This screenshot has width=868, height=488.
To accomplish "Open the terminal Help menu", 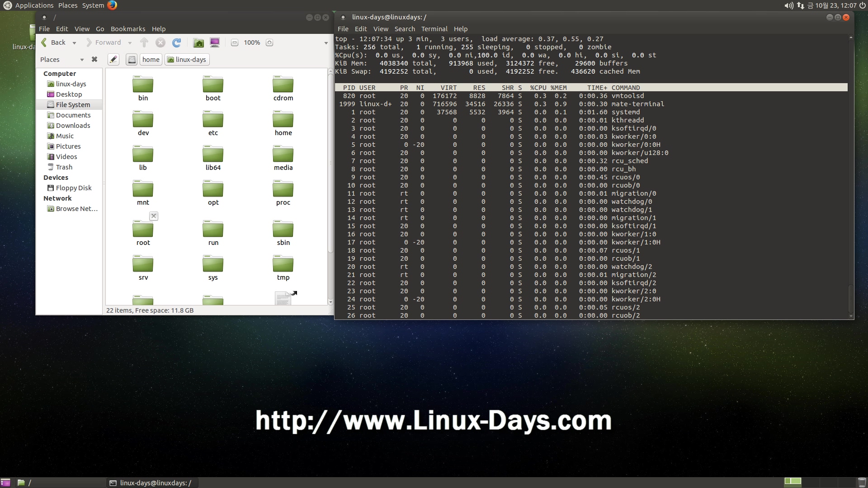I will (x=461, y=28).
